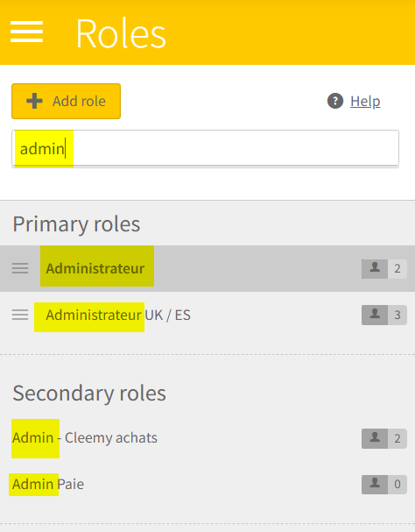Click user icon on Administrateur row
Viewport: 415px width, 532px height.
[x=375, y=269]
